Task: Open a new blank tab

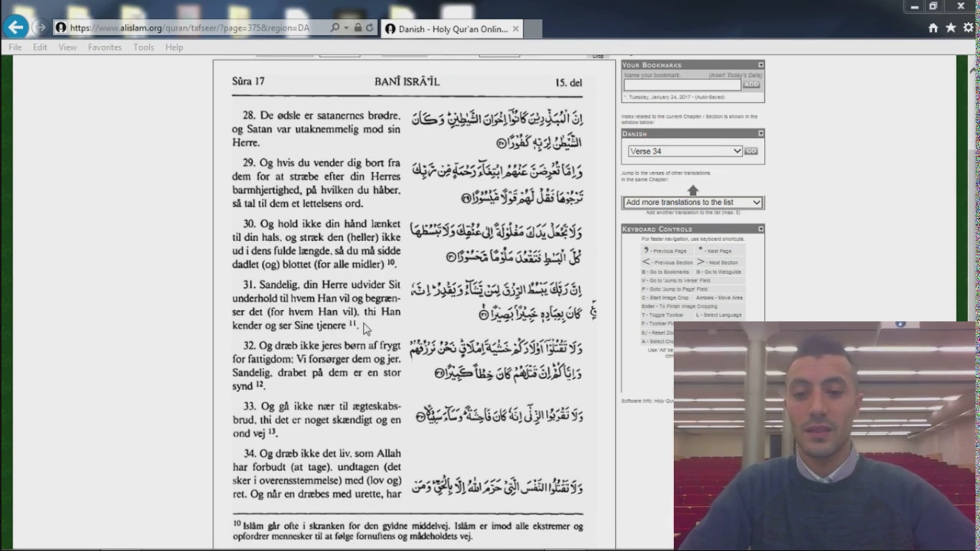Action: 534,29
